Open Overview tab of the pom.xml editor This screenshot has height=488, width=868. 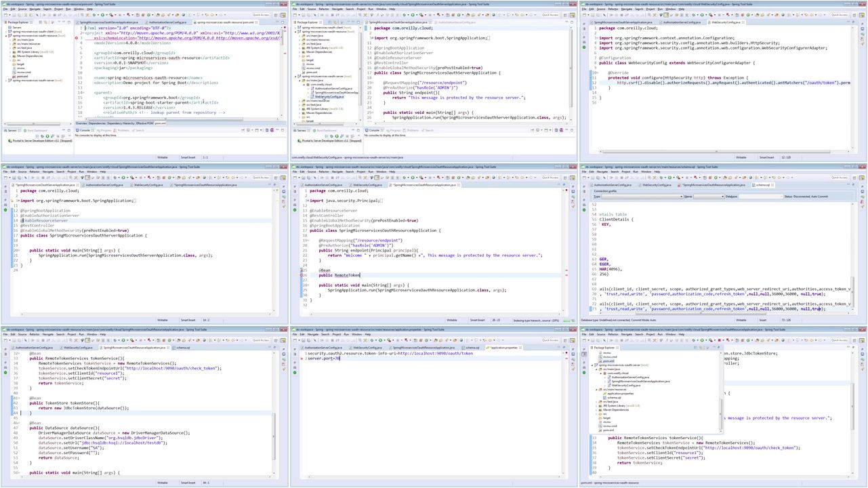pos(81,123)
